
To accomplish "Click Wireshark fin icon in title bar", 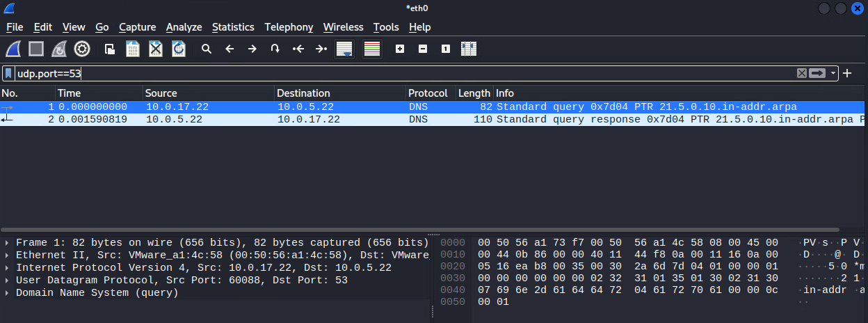I will (x=8, y=8).
